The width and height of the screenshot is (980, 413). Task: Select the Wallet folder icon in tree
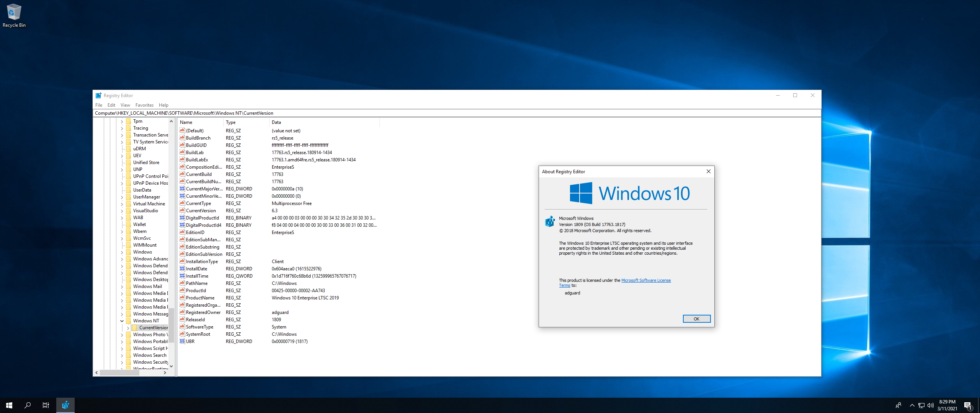point(129,224)
